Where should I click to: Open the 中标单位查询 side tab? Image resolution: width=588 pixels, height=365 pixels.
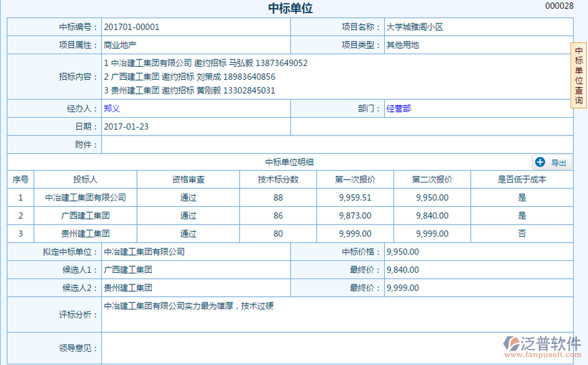click(578, 76)
